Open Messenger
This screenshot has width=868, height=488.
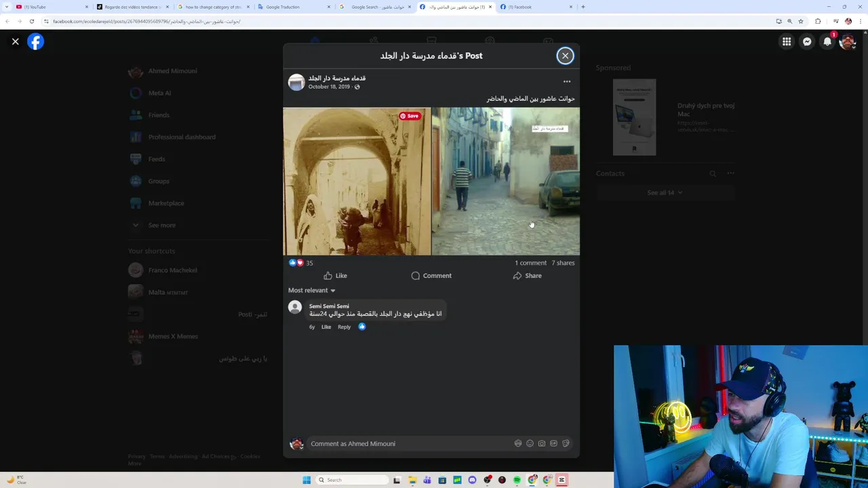[x=807, y=41]
